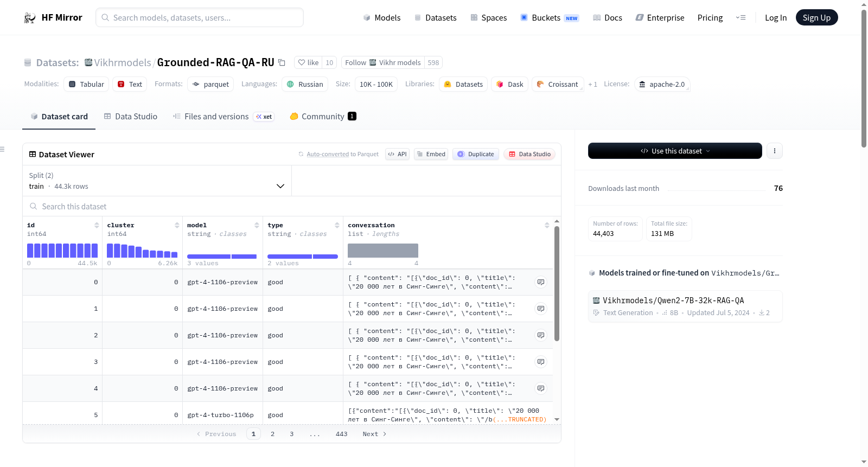
Task: Open conversation preview icon in row 4
Action: pos(541,388)
